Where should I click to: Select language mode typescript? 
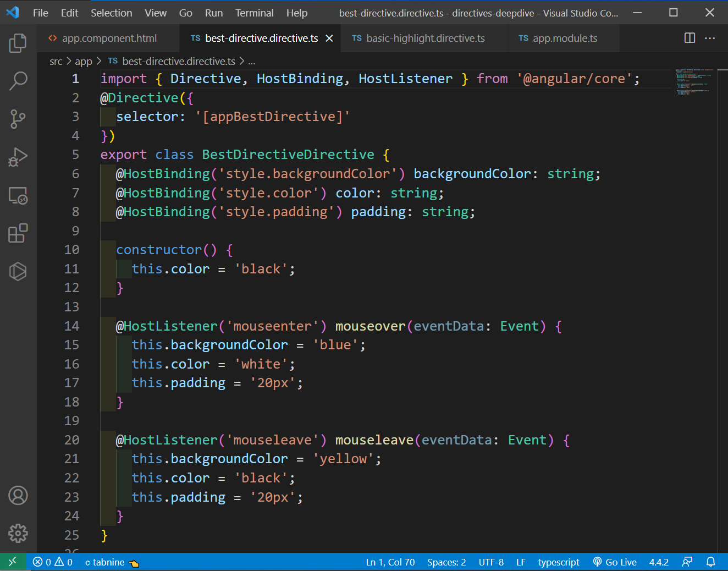(x=559, y=562)
